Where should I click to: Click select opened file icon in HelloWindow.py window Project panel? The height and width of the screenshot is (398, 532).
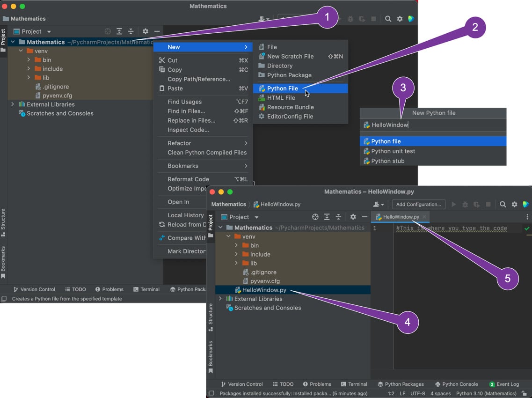315,217
